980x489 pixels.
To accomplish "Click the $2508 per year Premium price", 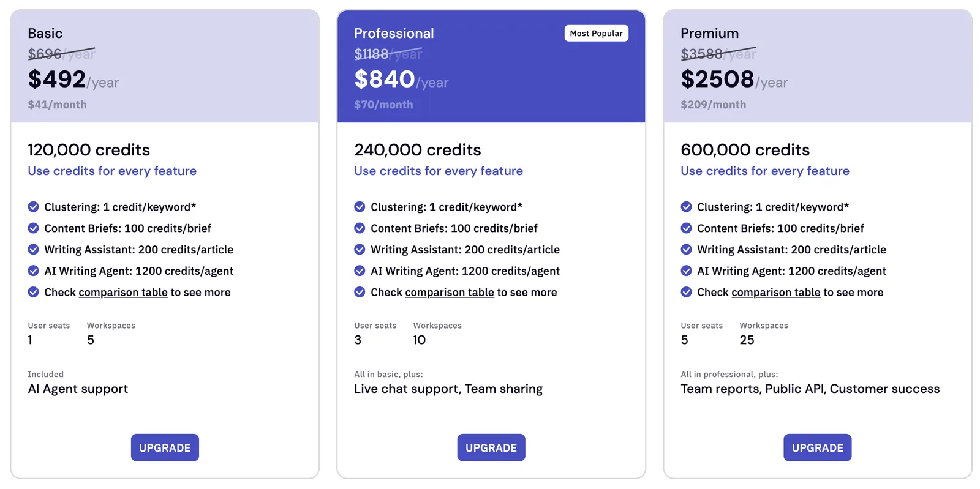I will click(x=734, y=80).
